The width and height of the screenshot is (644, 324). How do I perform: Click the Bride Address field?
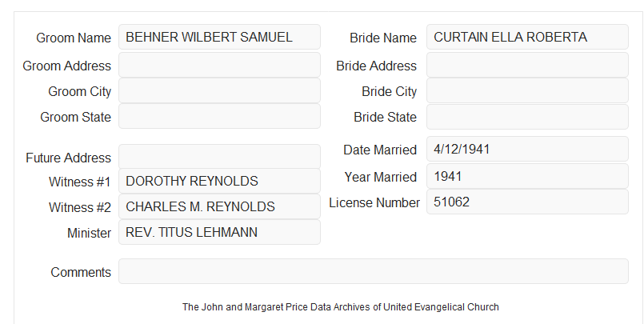(x=527, y=65)
